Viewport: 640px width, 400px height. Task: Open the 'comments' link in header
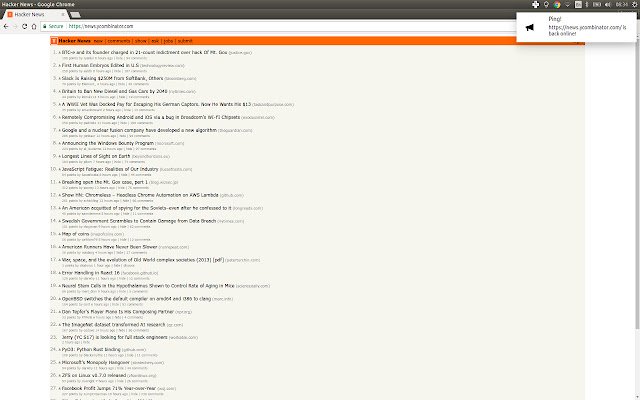coord(119,41)
